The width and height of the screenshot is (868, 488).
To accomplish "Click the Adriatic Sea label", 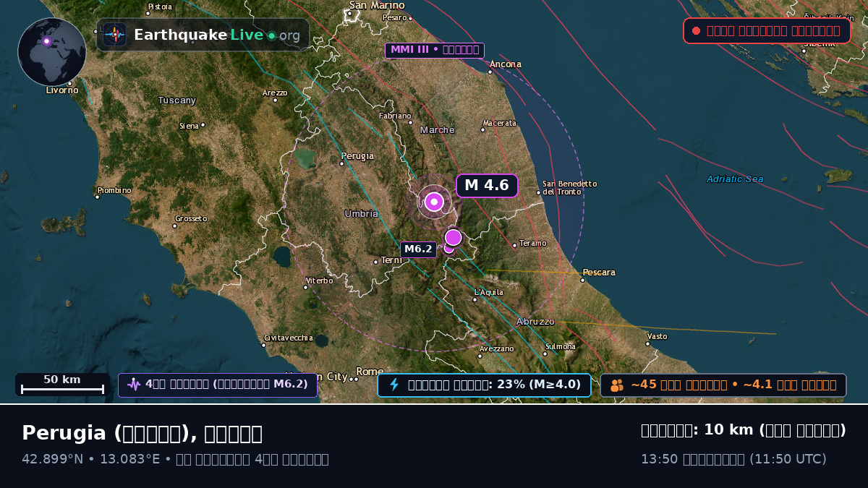I will coord(735,179).
